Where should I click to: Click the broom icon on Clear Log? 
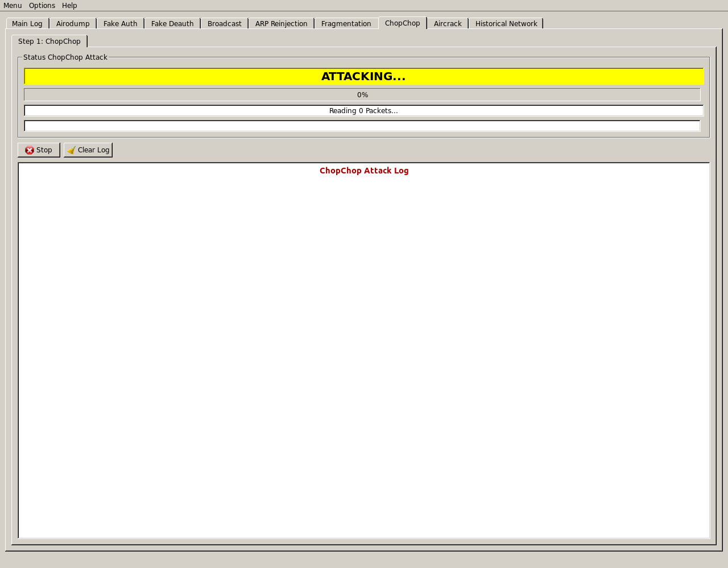(71, 150)
